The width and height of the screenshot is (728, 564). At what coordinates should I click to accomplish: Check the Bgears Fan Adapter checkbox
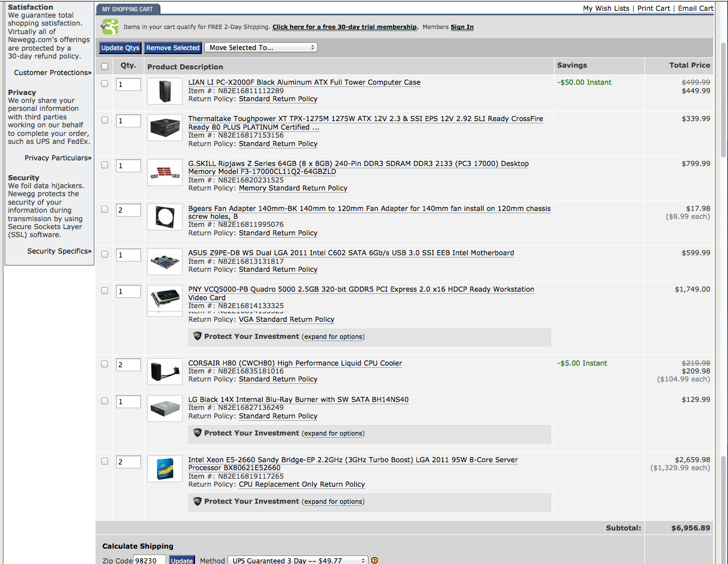pyautogui.click(x=105, y=209)
